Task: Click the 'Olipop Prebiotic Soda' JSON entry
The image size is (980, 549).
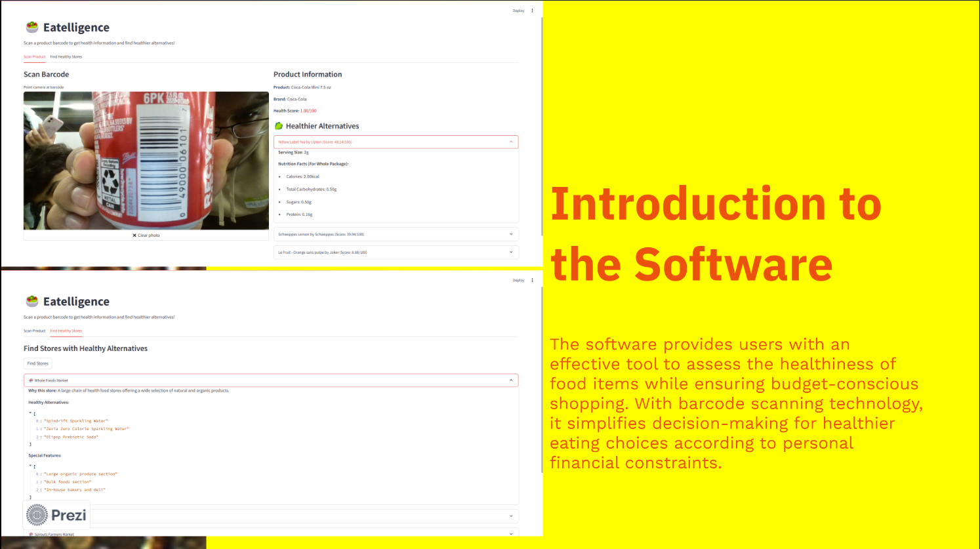Action: pyautogui.click(x=71, y=437)
